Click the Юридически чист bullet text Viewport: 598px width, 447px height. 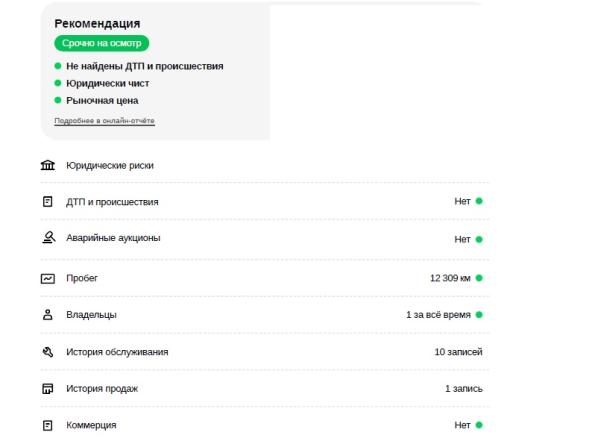coord(108,83)
